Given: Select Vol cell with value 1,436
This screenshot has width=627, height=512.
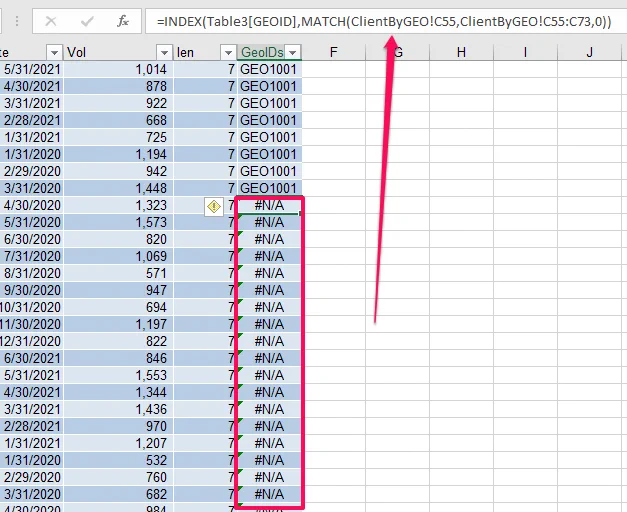Looking at the screenshot, I should [x=118, y=410].
